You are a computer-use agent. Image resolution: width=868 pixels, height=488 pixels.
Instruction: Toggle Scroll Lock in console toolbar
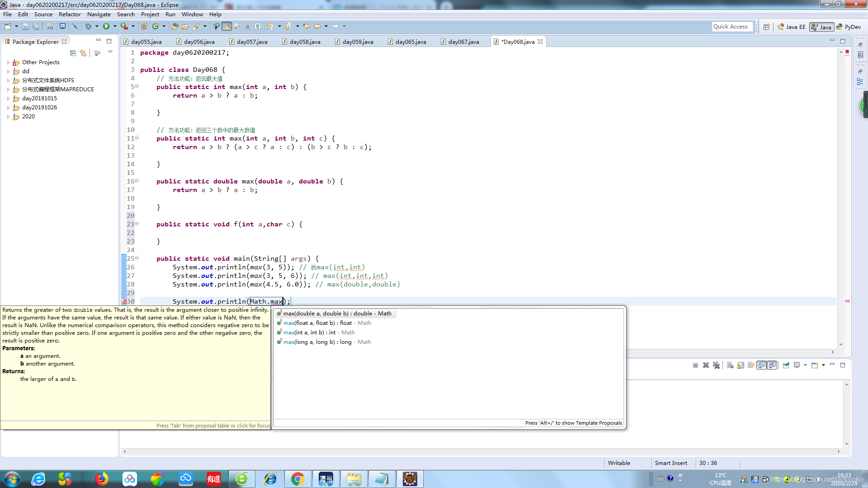(741, 365)
